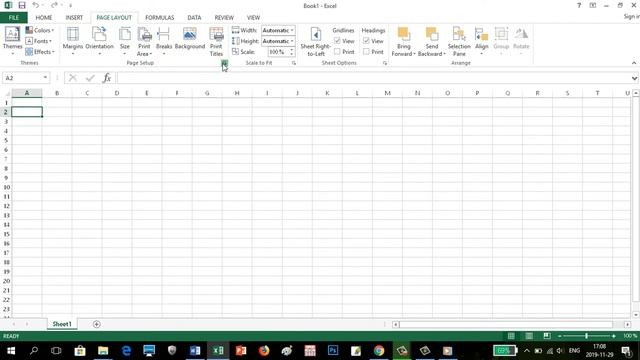Screen dimensions: 640x360
Task: Click the zoom slider handle
Action: (586, 336)
